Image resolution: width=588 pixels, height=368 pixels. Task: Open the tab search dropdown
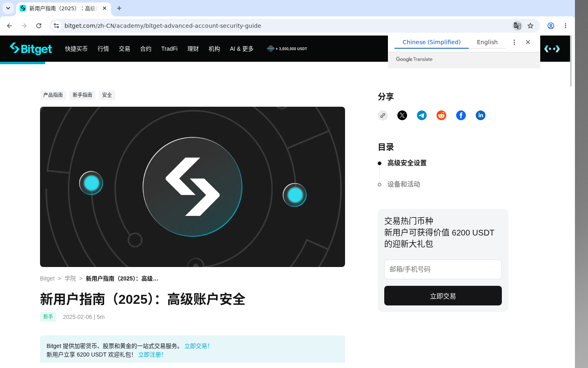coord(8,8)
